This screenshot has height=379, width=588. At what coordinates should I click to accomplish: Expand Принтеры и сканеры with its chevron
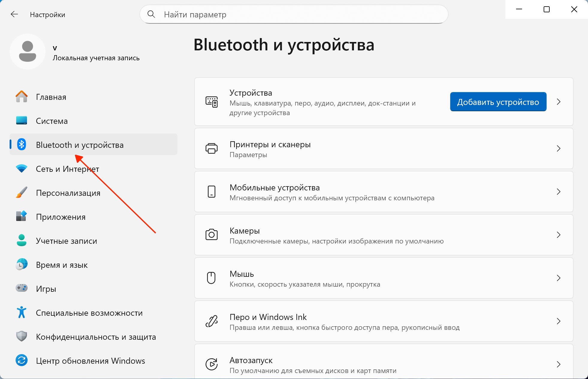tap(559, 148)
